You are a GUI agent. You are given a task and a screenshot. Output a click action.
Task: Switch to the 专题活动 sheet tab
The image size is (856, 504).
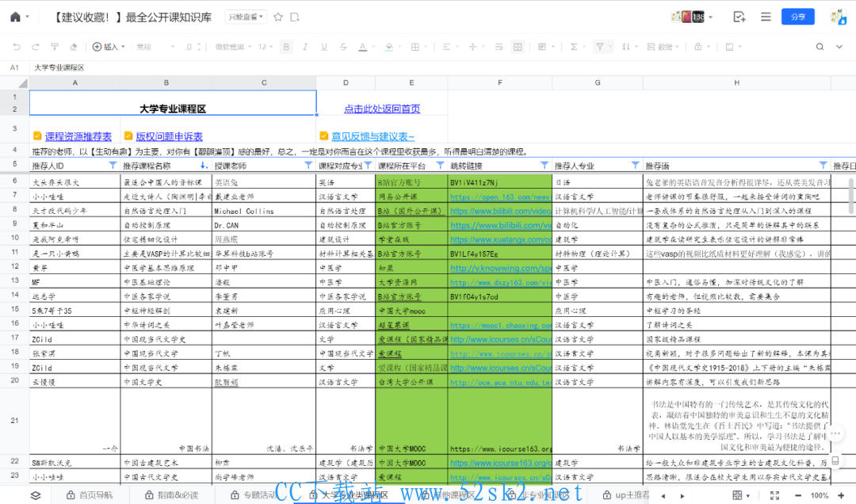point(254,495)
